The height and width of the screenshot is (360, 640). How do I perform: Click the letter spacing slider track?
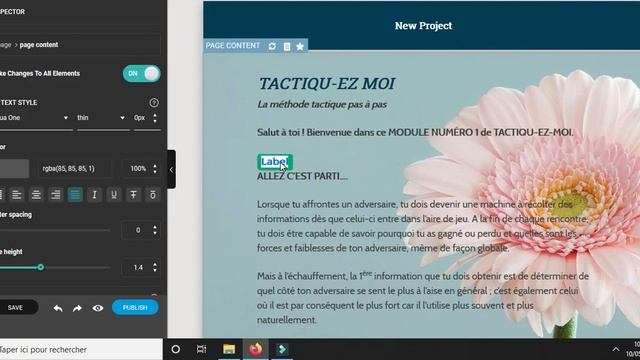[55, 230]
